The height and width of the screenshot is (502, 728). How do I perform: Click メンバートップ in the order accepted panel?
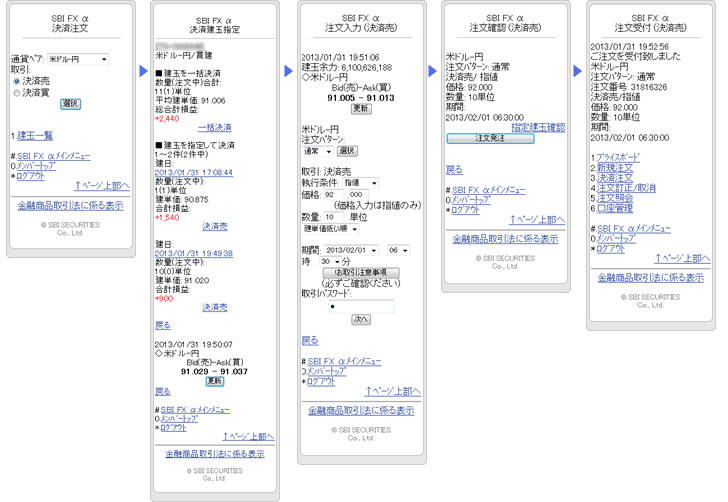tap(616, 239)
